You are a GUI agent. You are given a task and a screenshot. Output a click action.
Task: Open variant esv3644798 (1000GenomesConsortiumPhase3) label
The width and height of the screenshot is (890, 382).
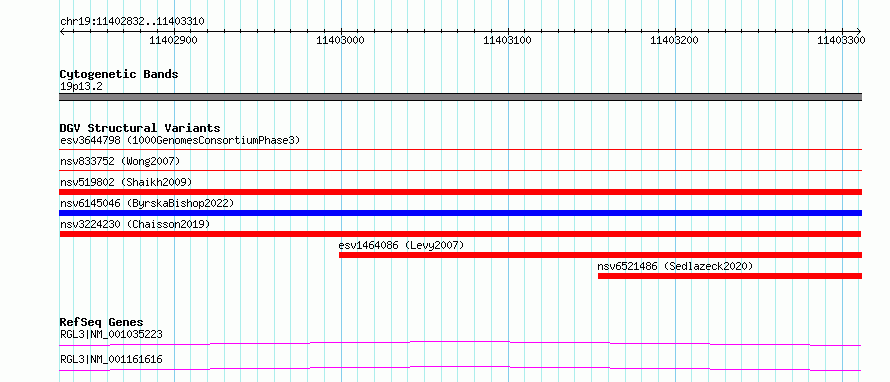tap(180, 140)
